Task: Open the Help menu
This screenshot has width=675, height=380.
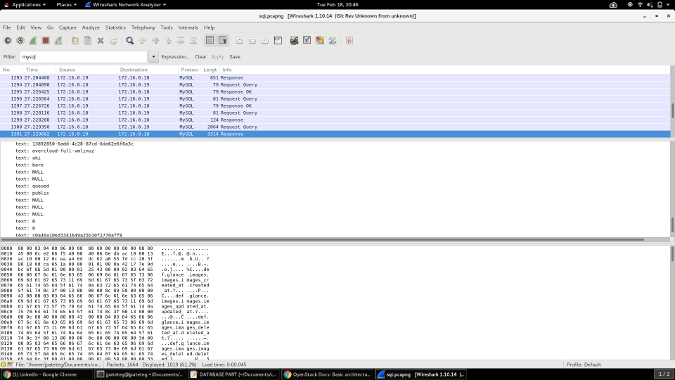Action: (209, 28)
